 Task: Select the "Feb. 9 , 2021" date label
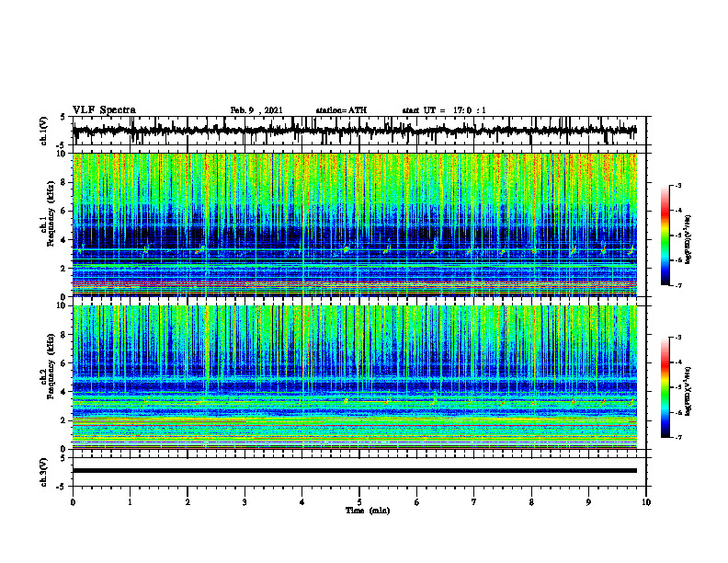click(256, 110)
